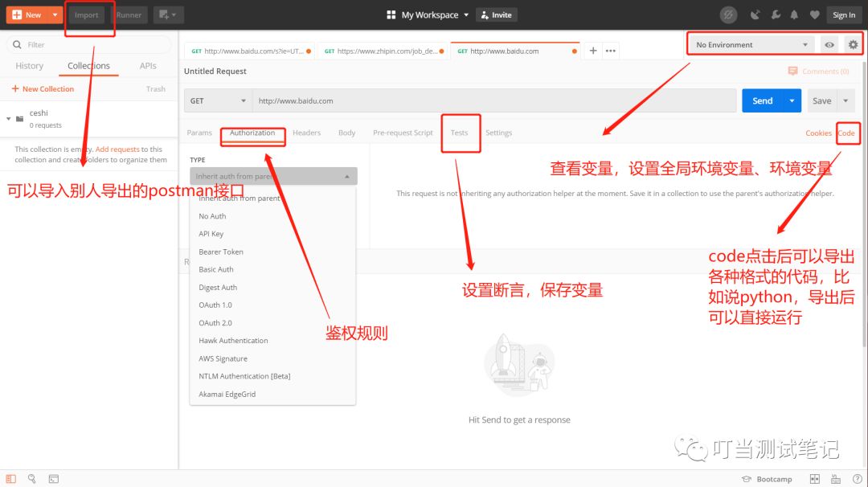Open Find and Replace icon in status bar
The width and height of the screenshot is (868, 487).
[x=32, y=479]
